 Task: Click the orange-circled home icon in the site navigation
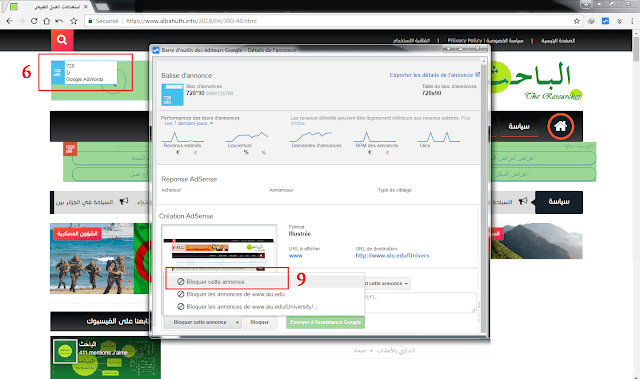(560, 126)
